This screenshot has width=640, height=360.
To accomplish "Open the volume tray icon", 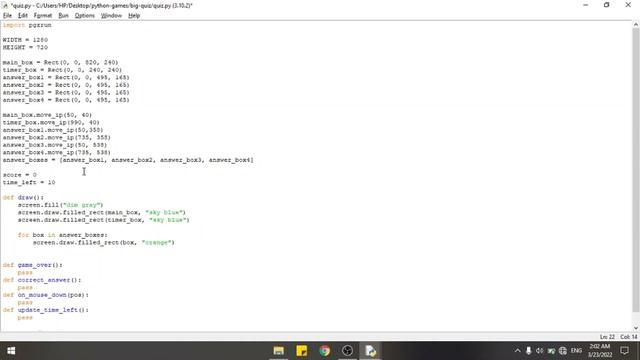I will click(x=540, y=351).
